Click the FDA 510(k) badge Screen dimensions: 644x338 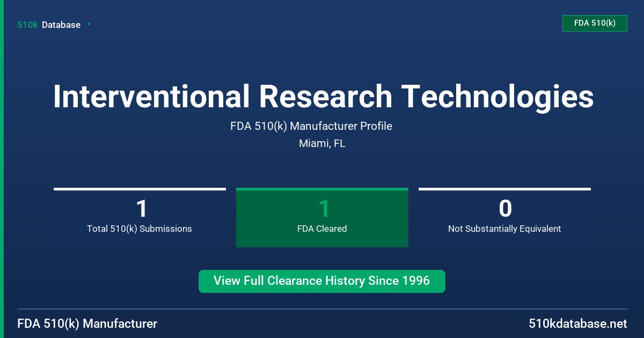click(x=595, y=23)
